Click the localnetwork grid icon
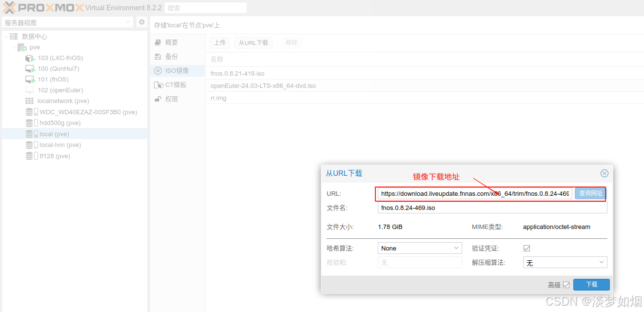 30,101
